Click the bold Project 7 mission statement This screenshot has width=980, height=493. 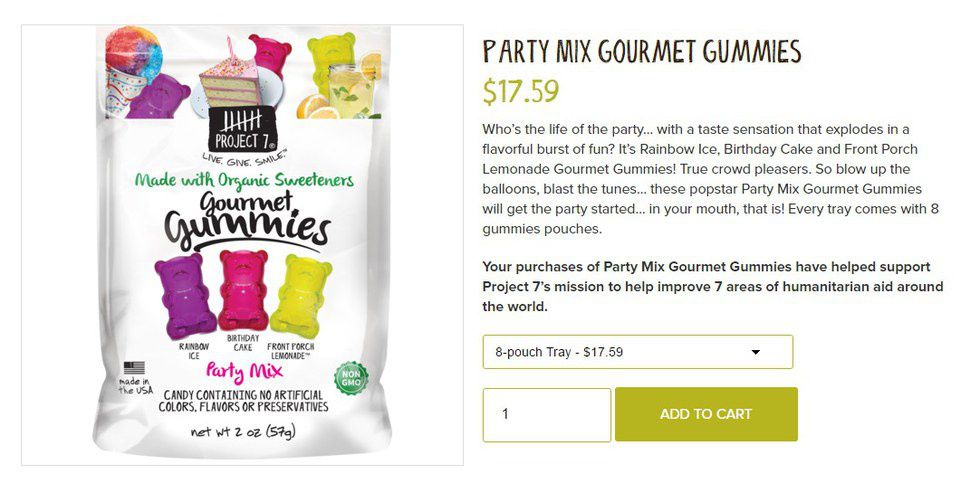tap(712, 287)
